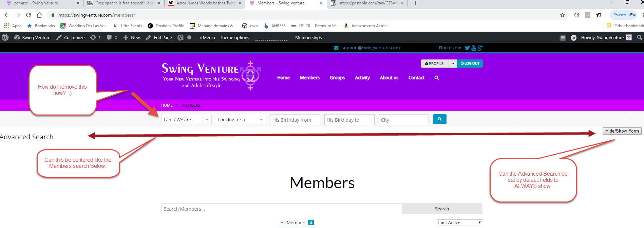Expand the Last Active sort dropdown
The image size is (644, 228).
459,223
